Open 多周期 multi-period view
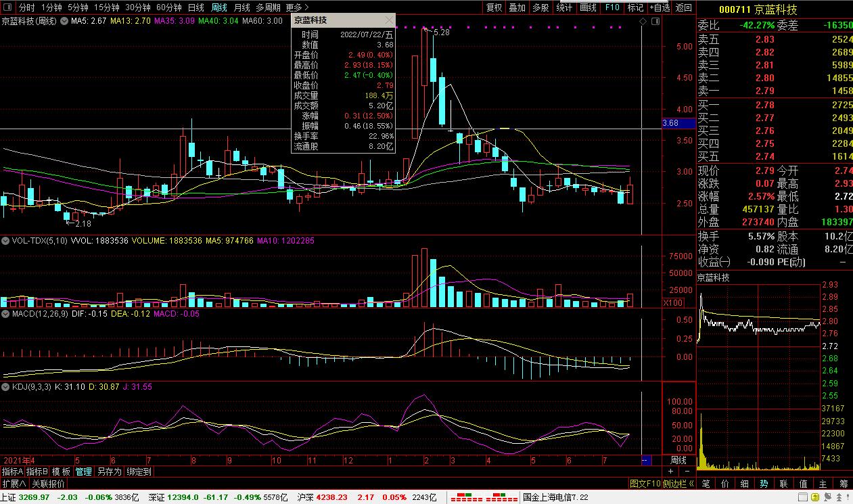The width and height of the screenshot is (853, 504). coord(268,7)
